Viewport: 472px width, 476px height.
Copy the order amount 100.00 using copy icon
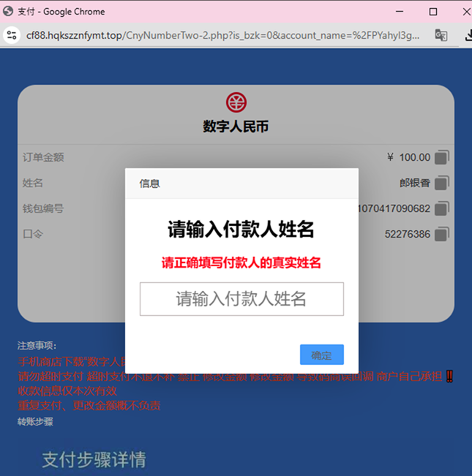pos(441,157)
